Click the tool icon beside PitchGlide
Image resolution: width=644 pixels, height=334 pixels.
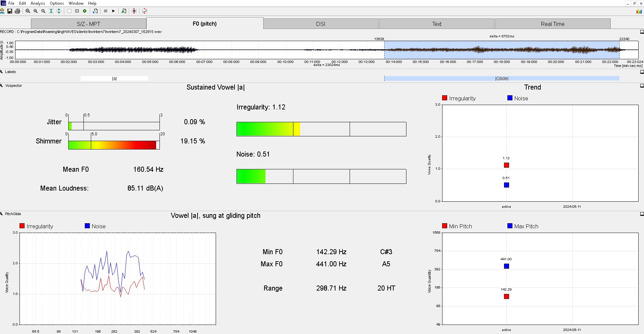tap(2, 214)
